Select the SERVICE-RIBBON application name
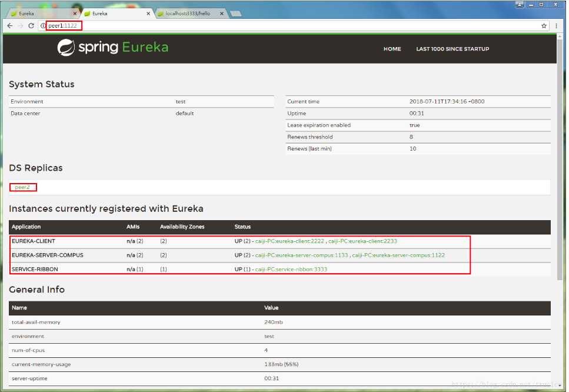The image size is (569, 392). click(35, 270)
